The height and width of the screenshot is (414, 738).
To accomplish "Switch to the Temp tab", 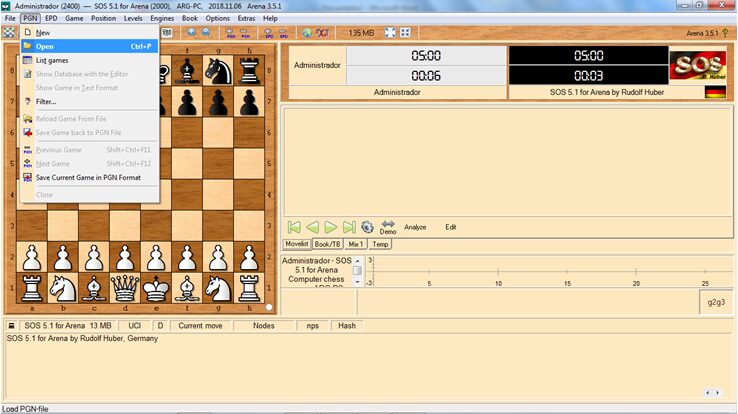I will [380, 244].
